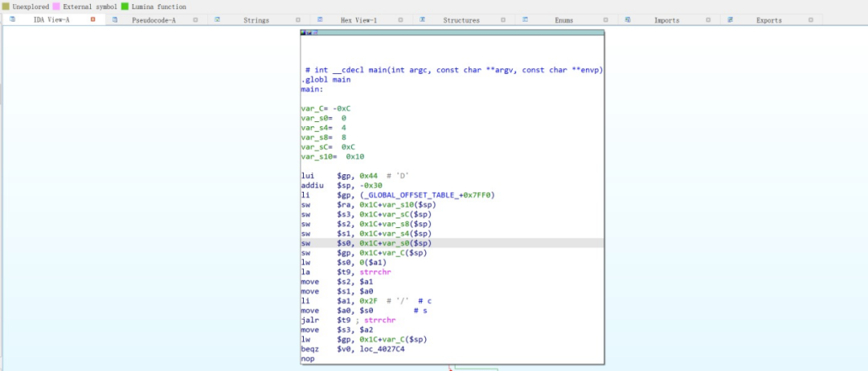Click the Exports tab icon

pos(730,19)
